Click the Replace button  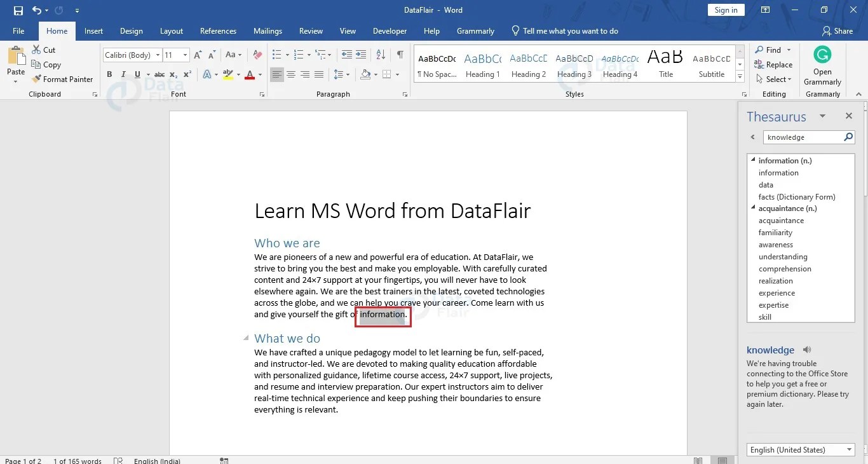pyautogui.click(x=774, y=64)
